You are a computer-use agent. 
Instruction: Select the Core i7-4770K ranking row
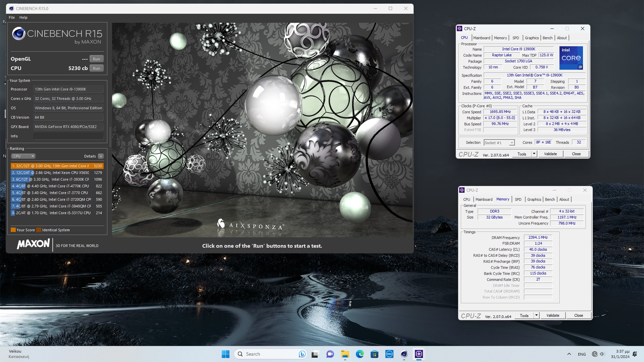click(x=57, y=186)
